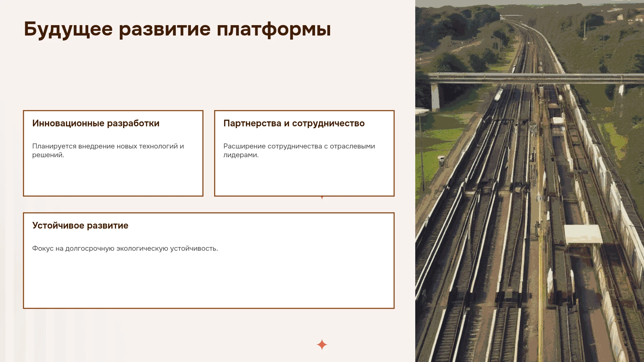Viewport: 644px width, 362px height.
Task: Click the word 'лидерами.' in the second card
Action: click(x=241, y=155)
